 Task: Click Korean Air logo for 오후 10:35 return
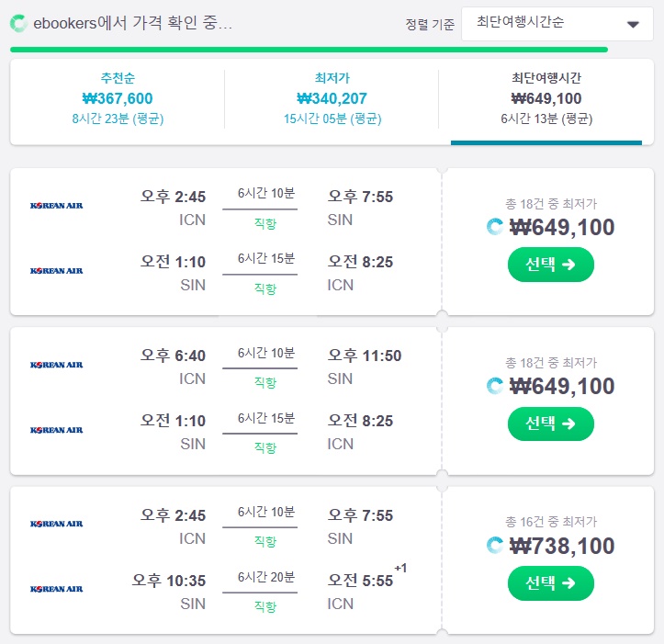tap(56, 589)
